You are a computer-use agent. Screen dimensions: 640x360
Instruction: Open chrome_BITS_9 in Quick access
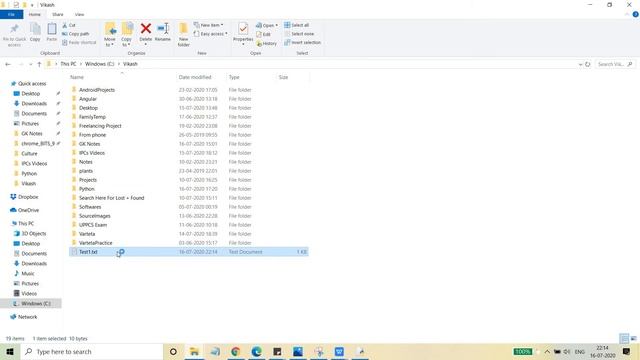click(x=38, y=144)
